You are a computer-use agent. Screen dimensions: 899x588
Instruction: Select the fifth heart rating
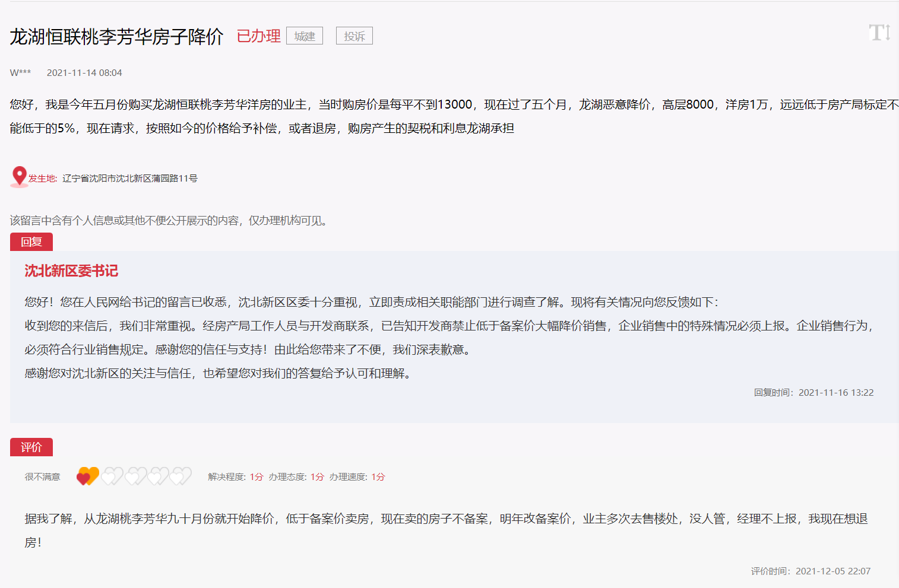pos(181,476)
